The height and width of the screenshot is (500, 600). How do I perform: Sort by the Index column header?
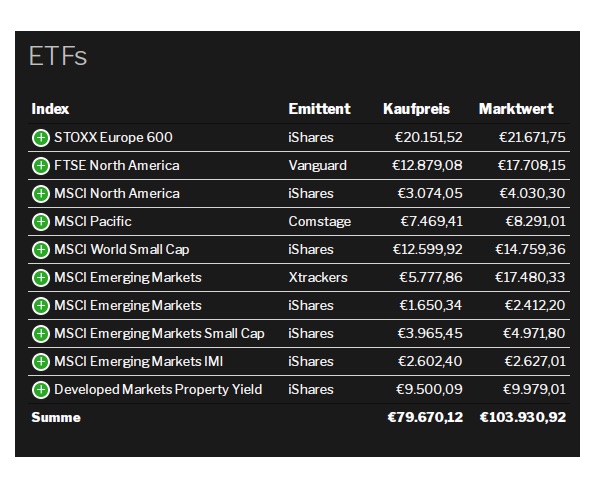click(50, 109)
